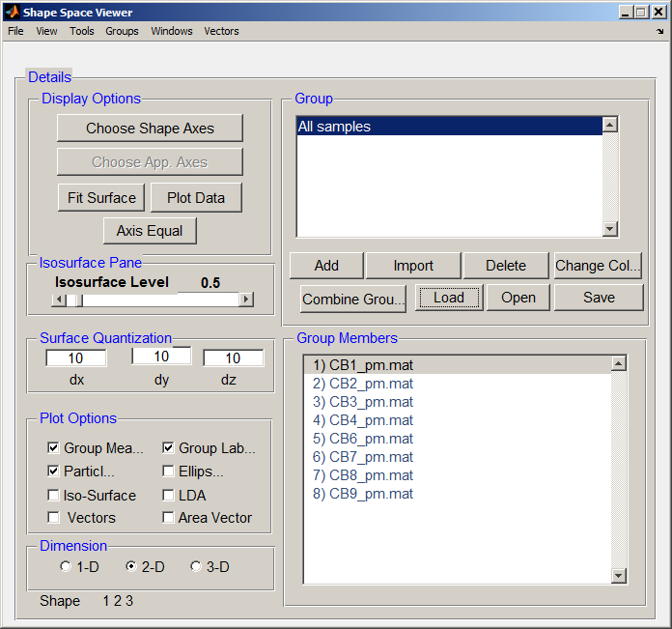The height and width of the screenshot is (629, 672).
Task: Click the Fit Surface button
Action: point(101,197)
